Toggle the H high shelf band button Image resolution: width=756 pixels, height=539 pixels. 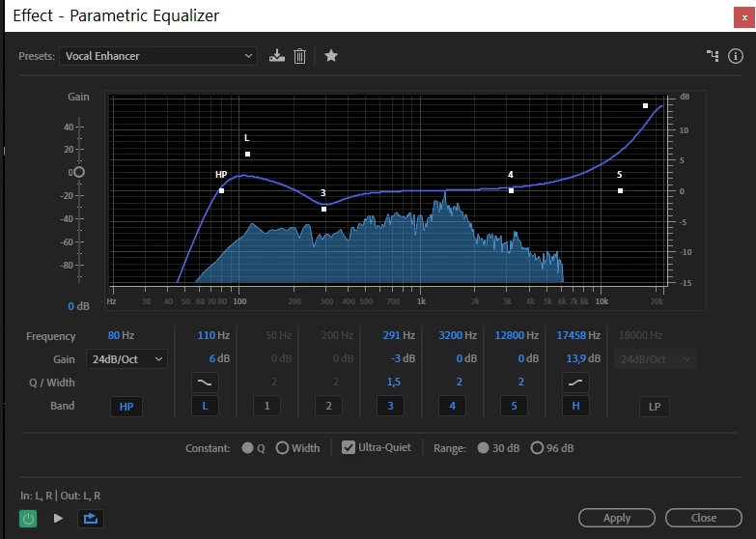click(x=575, y=406)
